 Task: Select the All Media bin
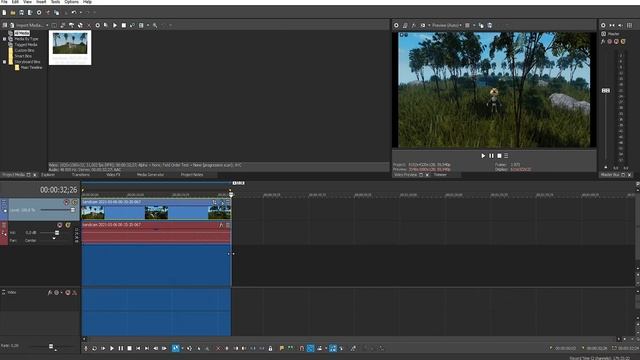[x=22, y=33]
